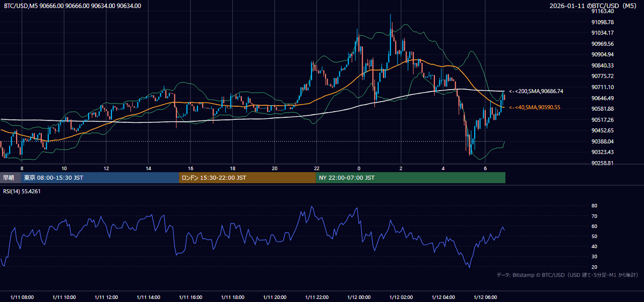Click the price axis value 90323.43

pyautogui.click(x=603, y=152)
